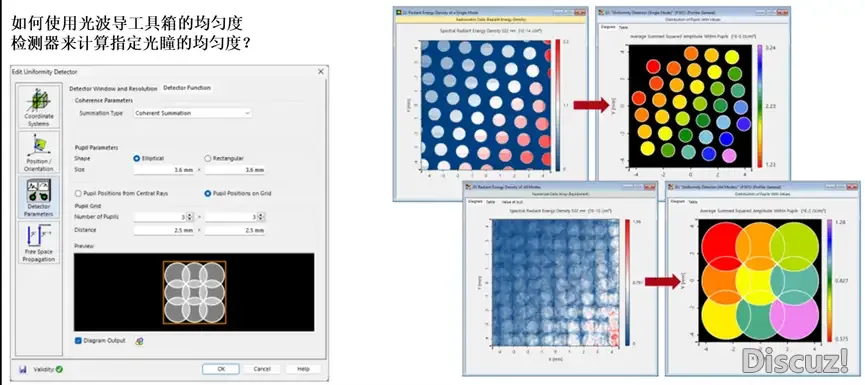Click the pupil grid Preview image

[194, 292]
